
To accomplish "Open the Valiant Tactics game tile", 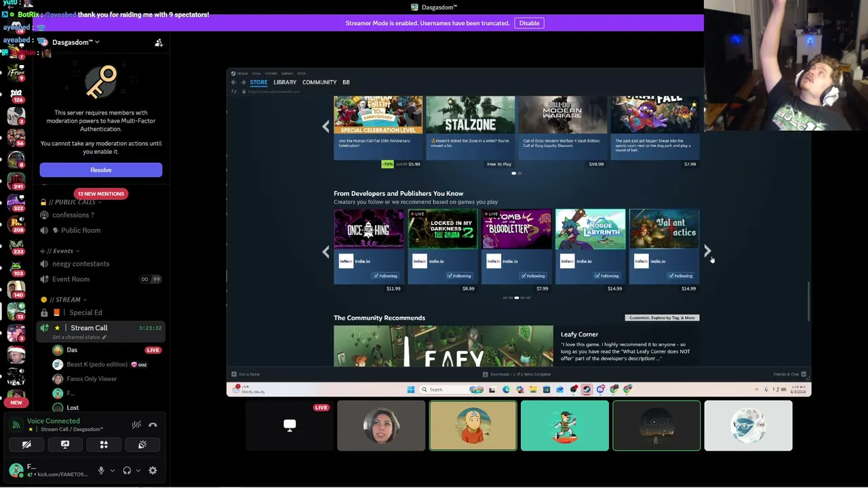I will (664, 229).
